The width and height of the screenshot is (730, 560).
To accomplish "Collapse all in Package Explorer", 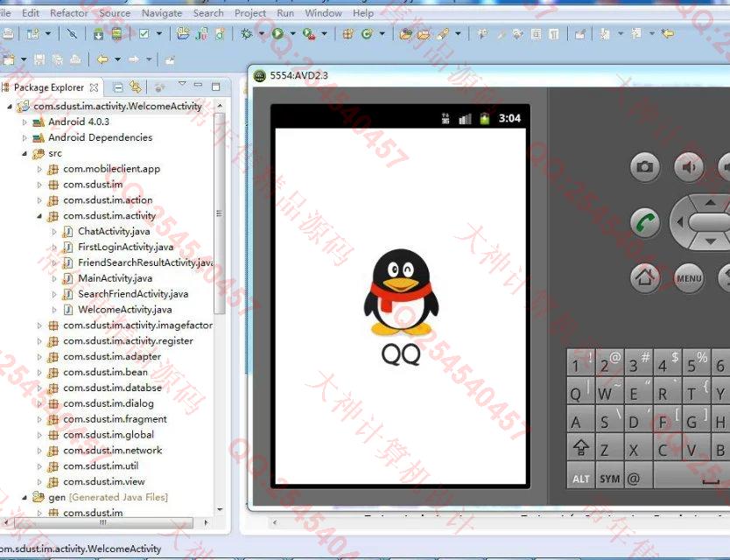I will [118, 87].
